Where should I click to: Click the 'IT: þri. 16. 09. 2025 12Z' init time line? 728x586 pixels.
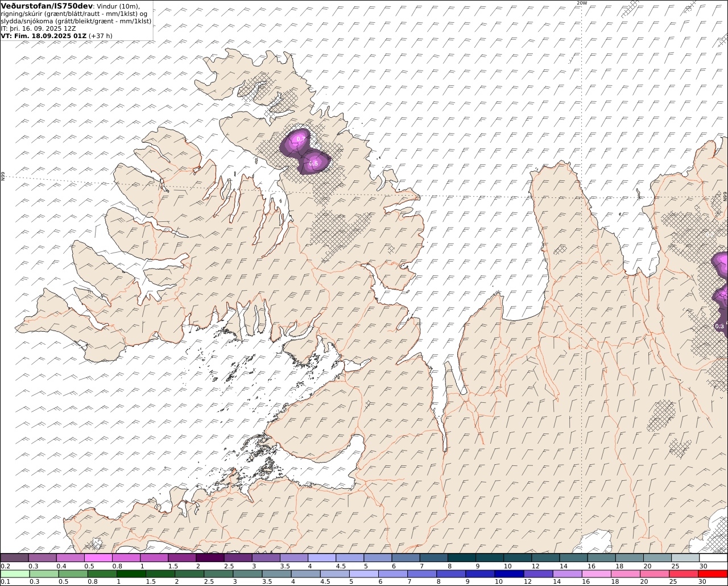tap(39, 28)
